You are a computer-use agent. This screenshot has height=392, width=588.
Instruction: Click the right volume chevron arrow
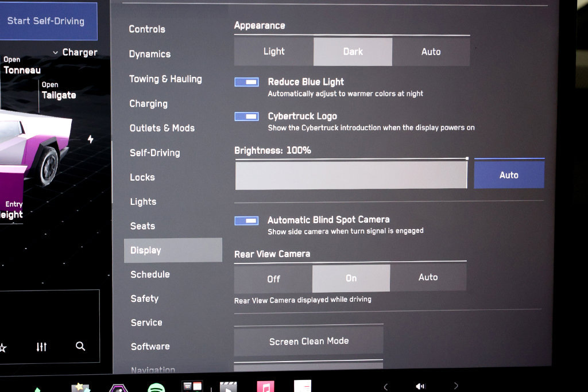[x=455, y=386]
